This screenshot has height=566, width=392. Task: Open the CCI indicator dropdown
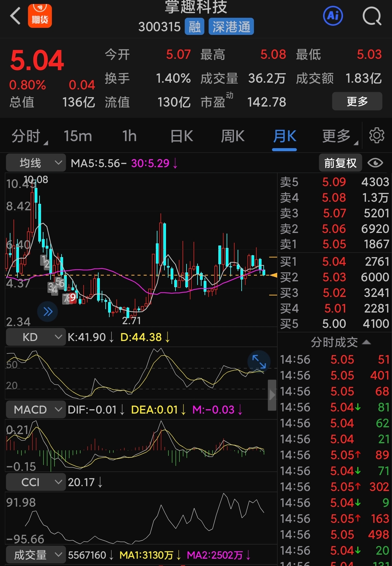pyautogui.click(x=36, y=482)
